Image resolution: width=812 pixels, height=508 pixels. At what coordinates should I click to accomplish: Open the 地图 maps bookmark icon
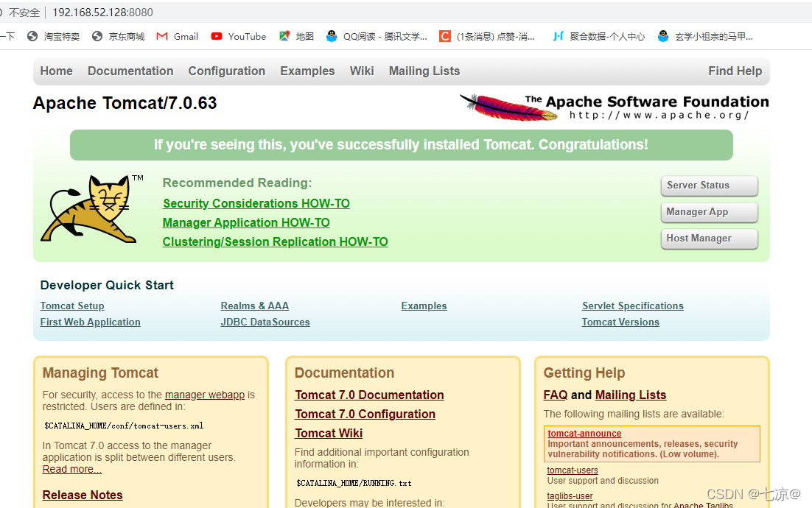pos(284,36)
